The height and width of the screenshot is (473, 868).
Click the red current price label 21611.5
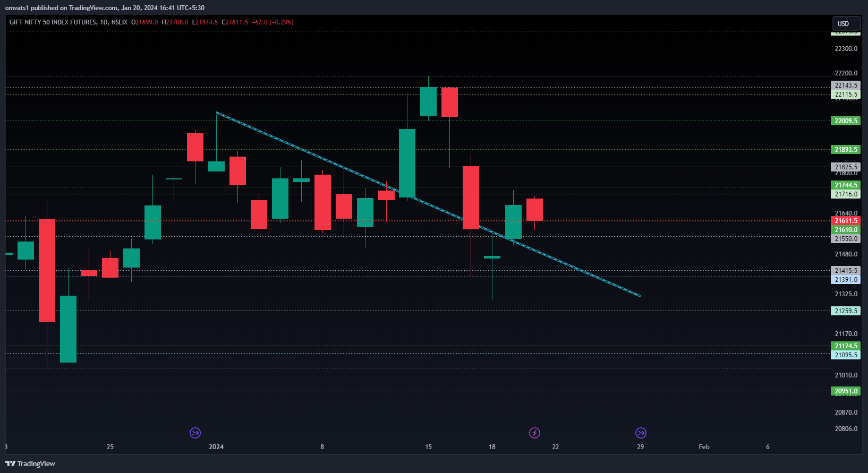(x=845, y=221)
